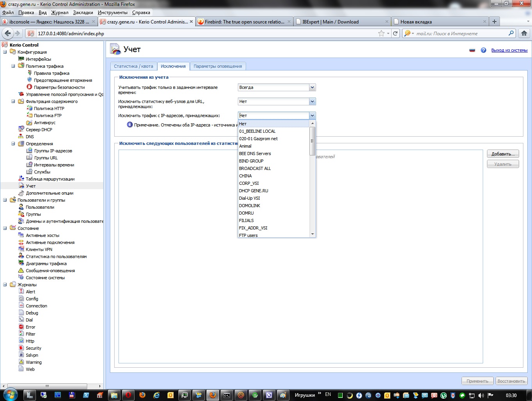
Task: Open Диаграммы трафика in status section
Action: pos(46,264)
